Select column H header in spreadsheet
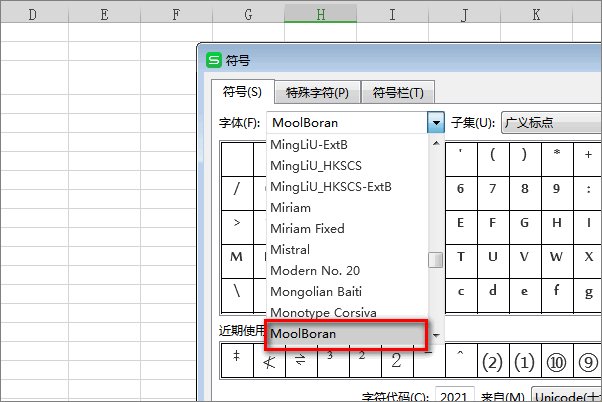The width and height of the screenshot is (602, 402). (321, 14)
